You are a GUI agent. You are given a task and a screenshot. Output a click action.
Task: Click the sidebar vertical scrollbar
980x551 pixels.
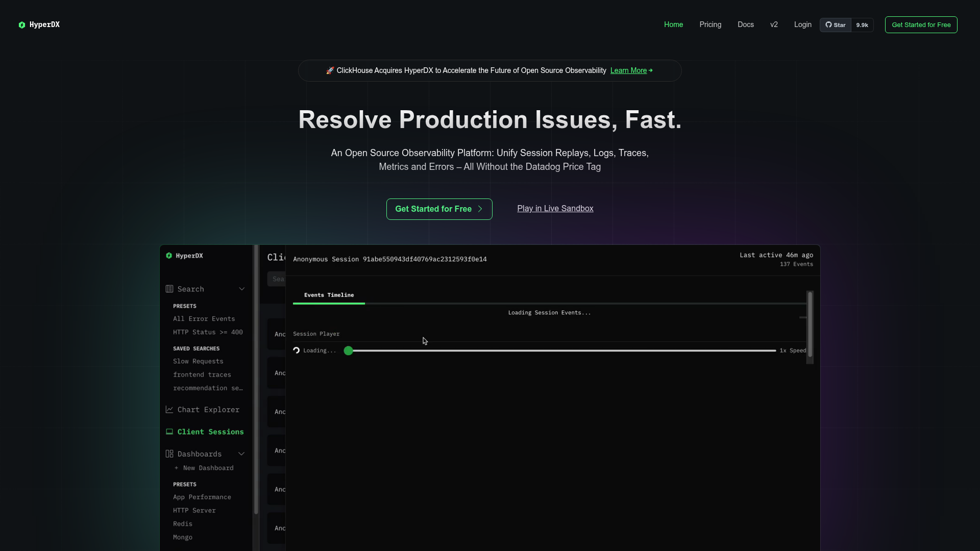tap(256, 380)
